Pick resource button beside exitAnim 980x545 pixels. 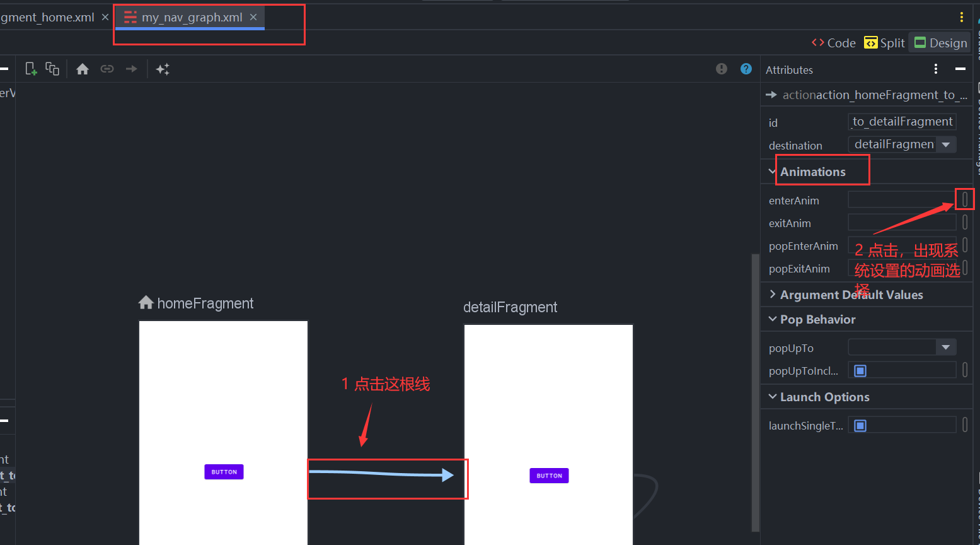(965, 223)
